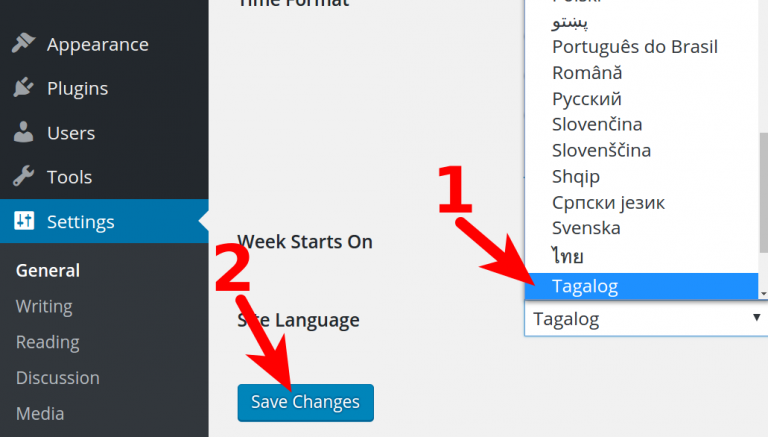Choose Română in the list
Viewport: 768px width, 437px height.
[x=587, y=72]
